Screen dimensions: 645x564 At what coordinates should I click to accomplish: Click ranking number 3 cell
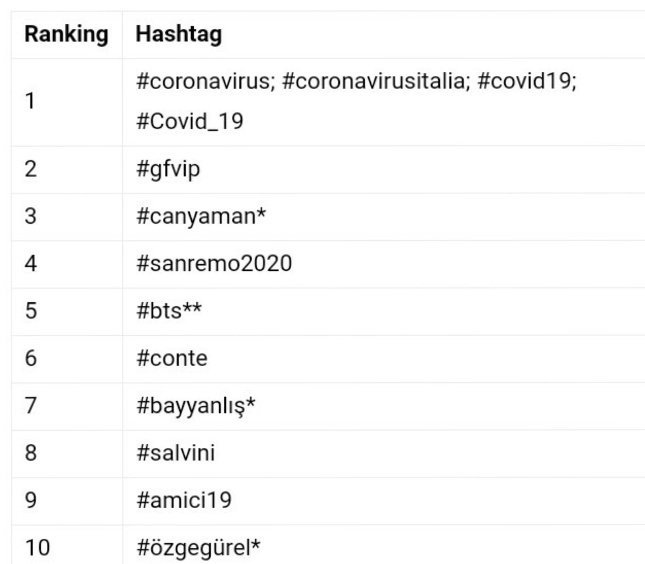(x=67, y=217)
